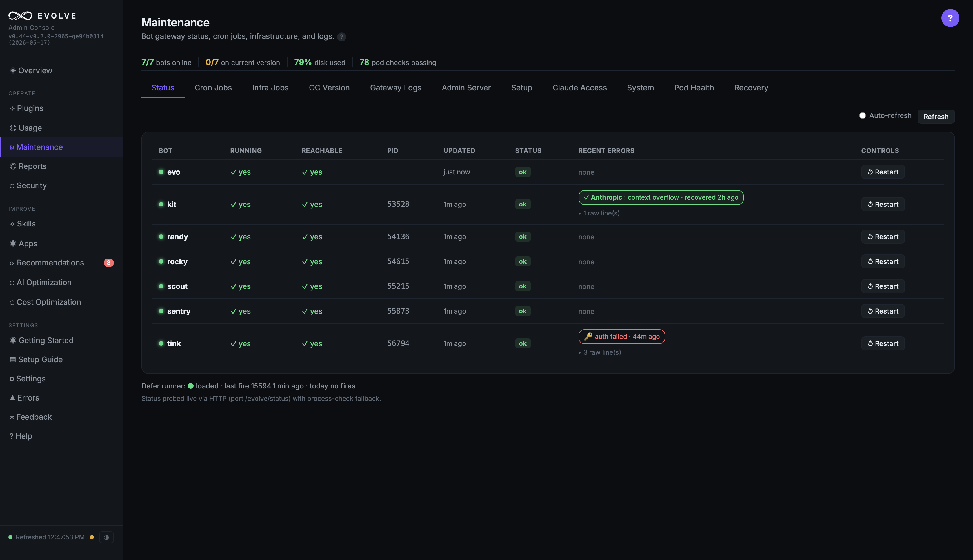Click the Anthropic context overflow recovered badge
973x560 pixels.
coord(661,198)
